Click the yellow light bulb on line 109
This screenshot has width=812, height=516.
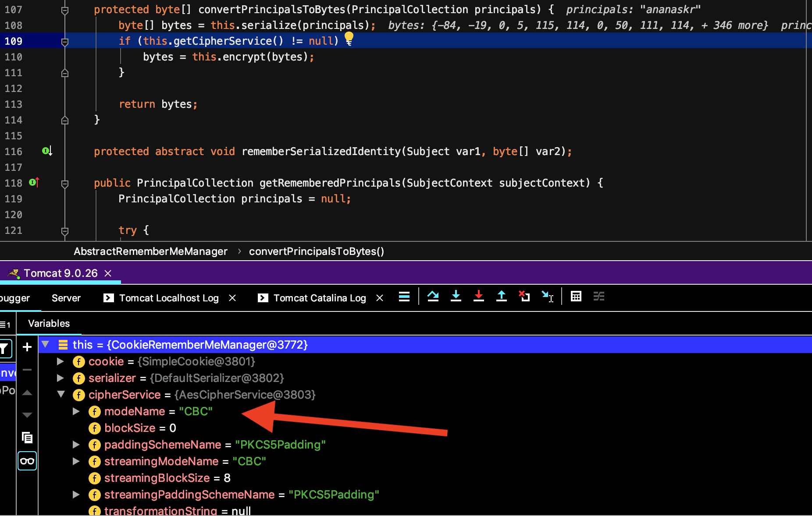tap(349, 39)
